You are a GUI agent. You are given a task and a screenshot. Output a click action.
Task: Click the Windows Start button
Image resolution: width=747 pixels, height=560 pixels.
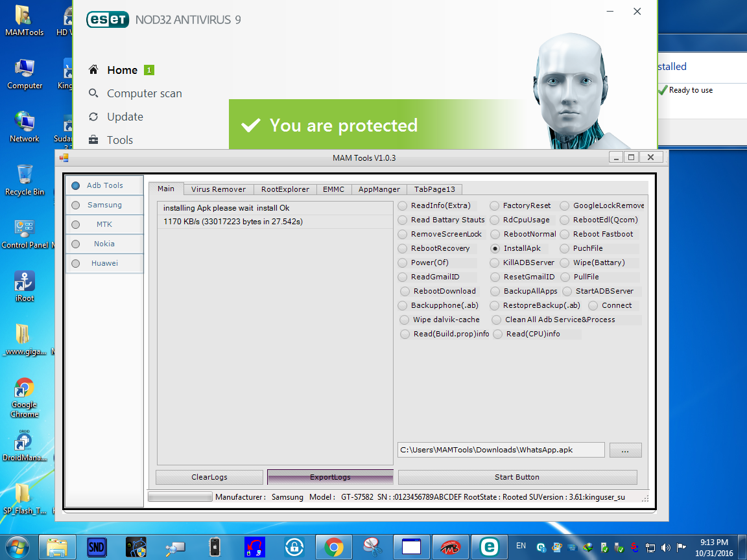click(17, 547)
